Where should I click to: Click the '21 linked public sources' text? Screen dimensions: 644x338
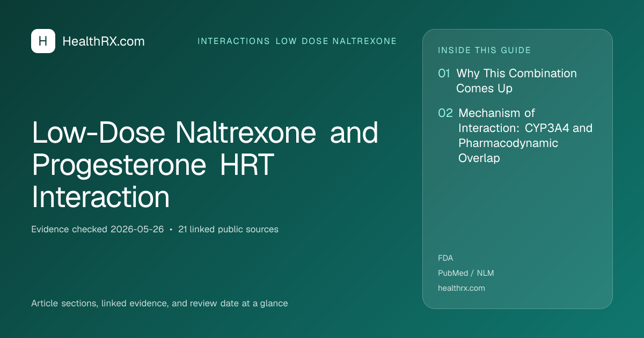pos(228,229)
